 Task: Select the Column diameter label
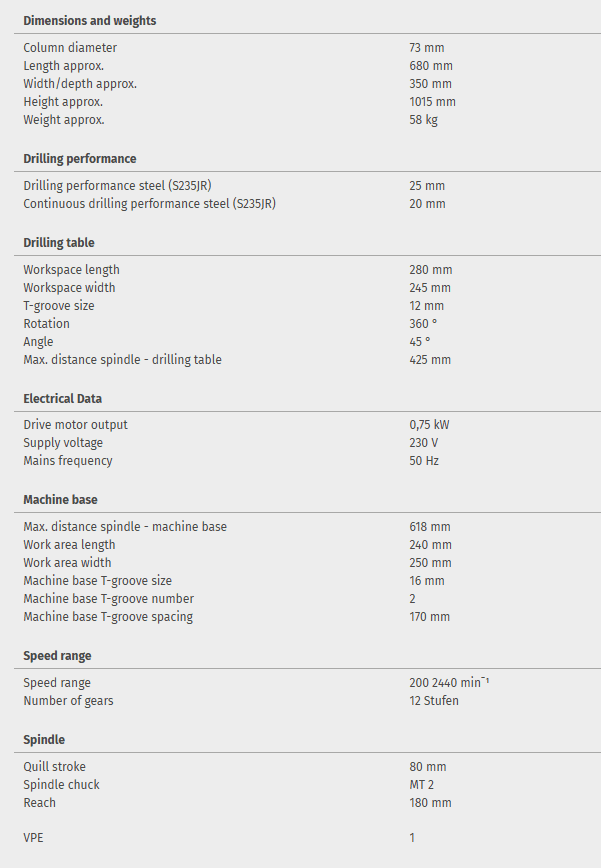pos(70,47)
